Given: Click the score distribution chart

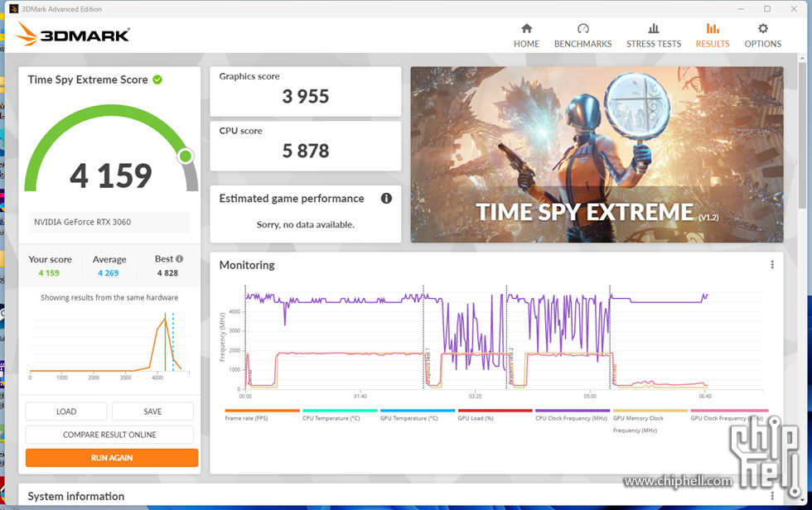Looking at the screenshot, I should pos(109,345).
